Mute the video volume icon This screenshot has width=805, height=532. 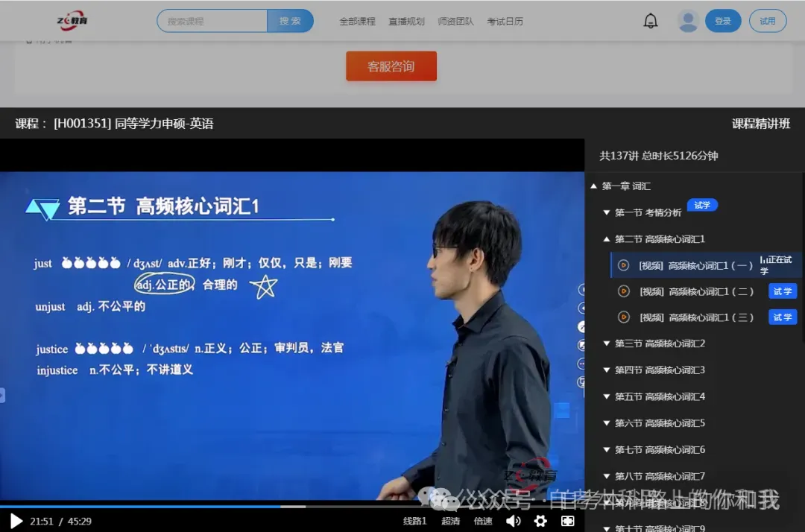pyautogui.click(x=513, y=522)
